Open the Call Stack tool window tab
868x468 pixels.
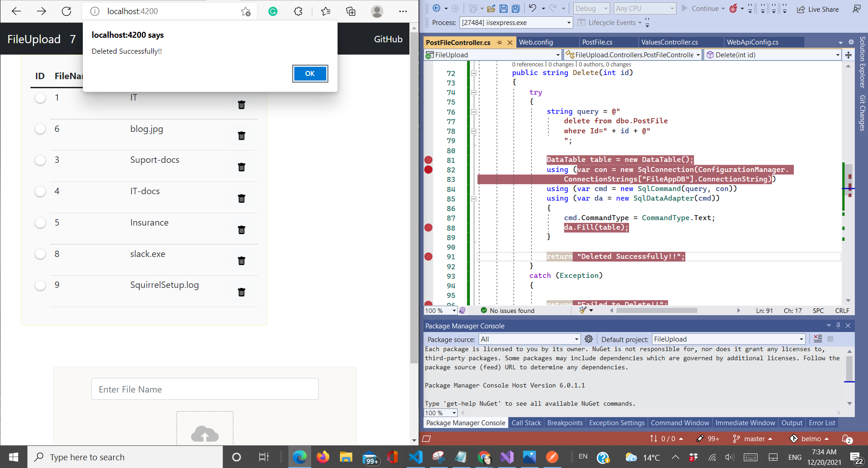[x=526, y=423]
